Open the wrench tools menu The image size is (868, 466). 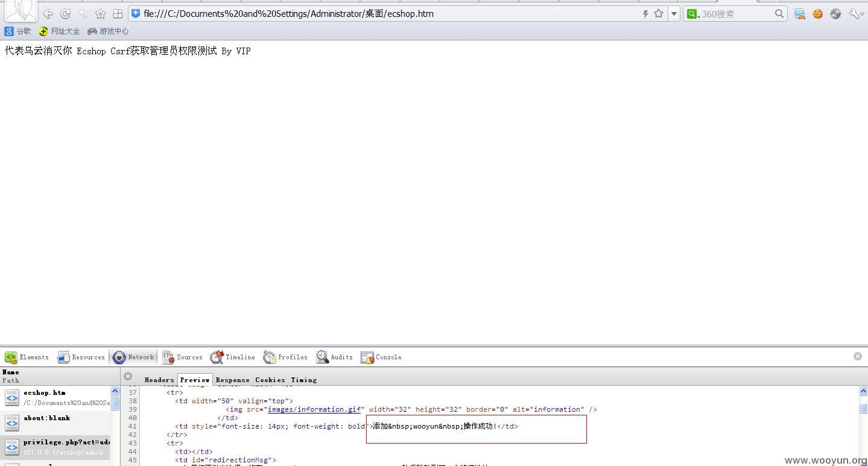point(856,13)
